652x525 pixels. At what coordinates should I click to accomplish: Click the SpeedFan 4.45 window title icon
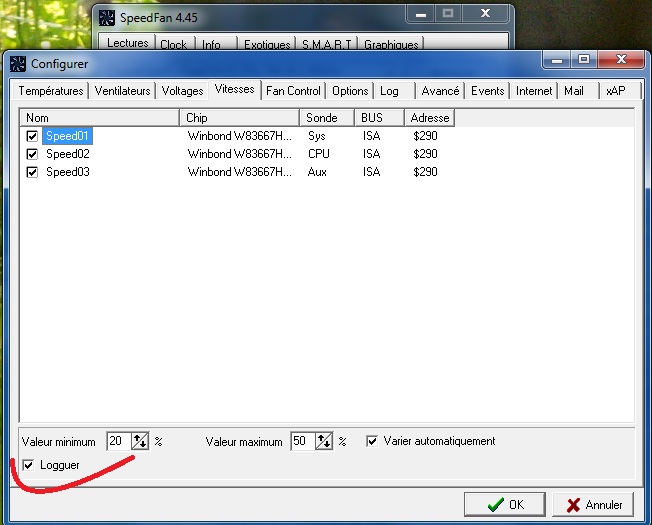pos(107,17)
